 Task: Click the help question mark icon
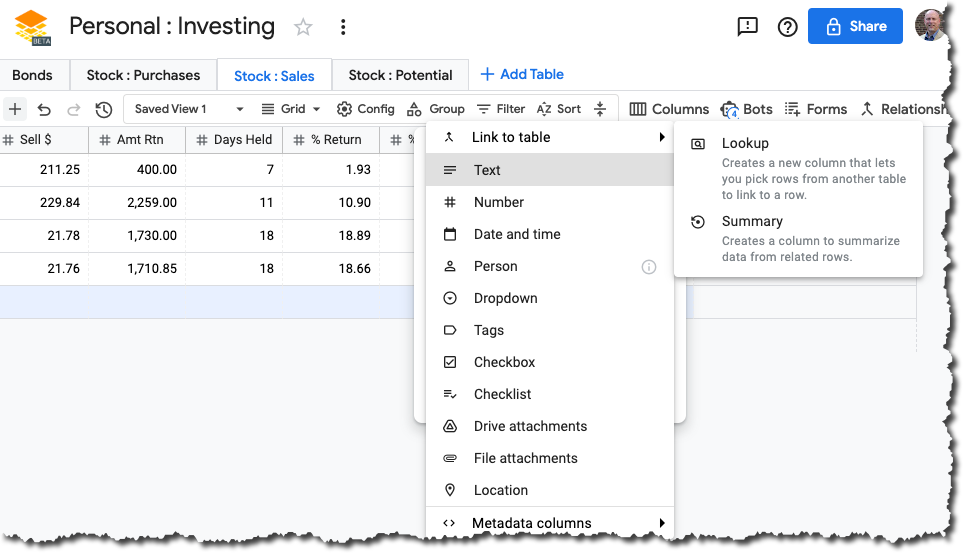(x=787, y=27)
